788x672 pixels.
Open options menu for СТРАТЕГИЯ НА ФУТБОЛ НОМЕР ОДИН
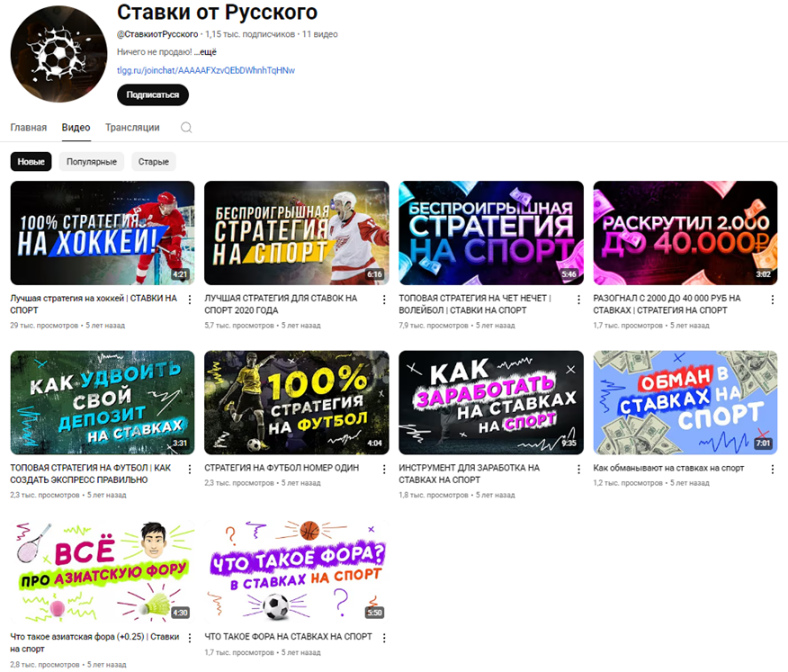(384, 469)
